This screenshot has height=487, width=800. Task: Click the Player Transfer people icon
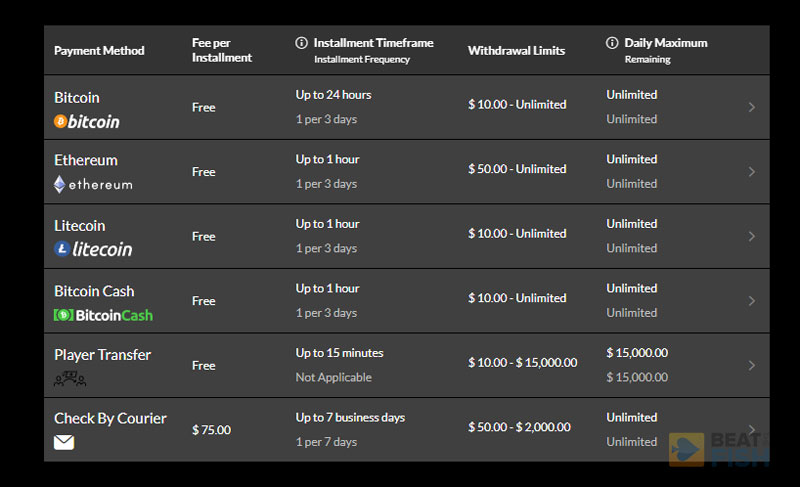pyautogui.click(x=70, y=379)
